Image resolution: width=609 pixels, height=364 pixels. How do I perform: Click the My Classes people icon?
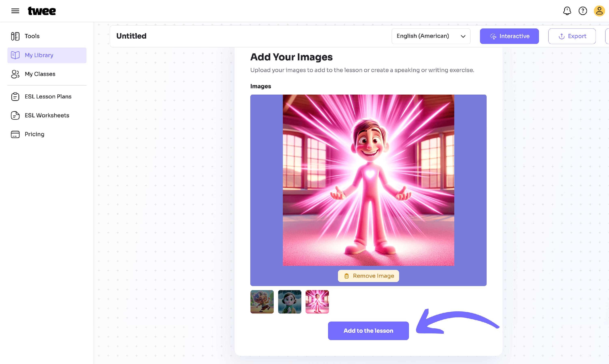coord(15,74)
